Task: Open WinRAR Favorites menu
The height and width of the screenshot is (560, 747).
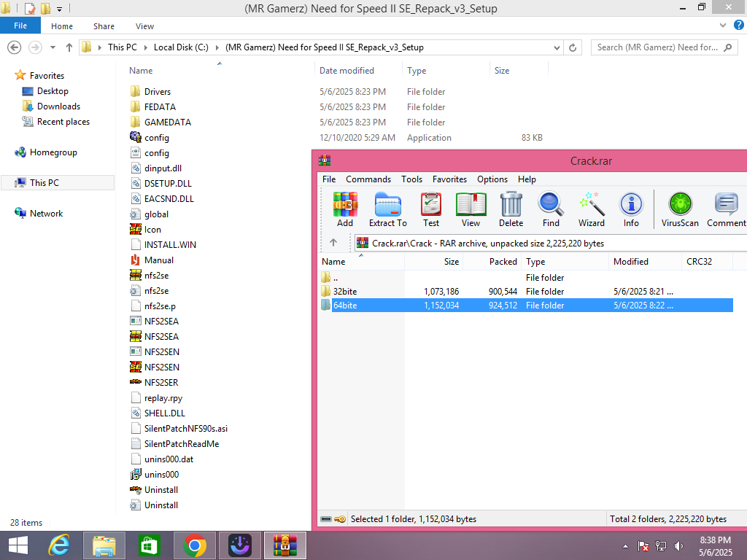Action: coord(449,179)
